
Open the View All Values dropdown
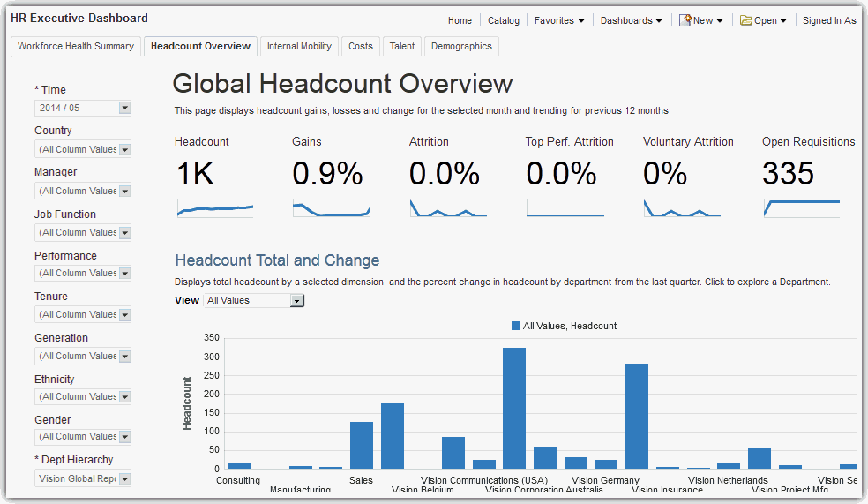point(296,301)
